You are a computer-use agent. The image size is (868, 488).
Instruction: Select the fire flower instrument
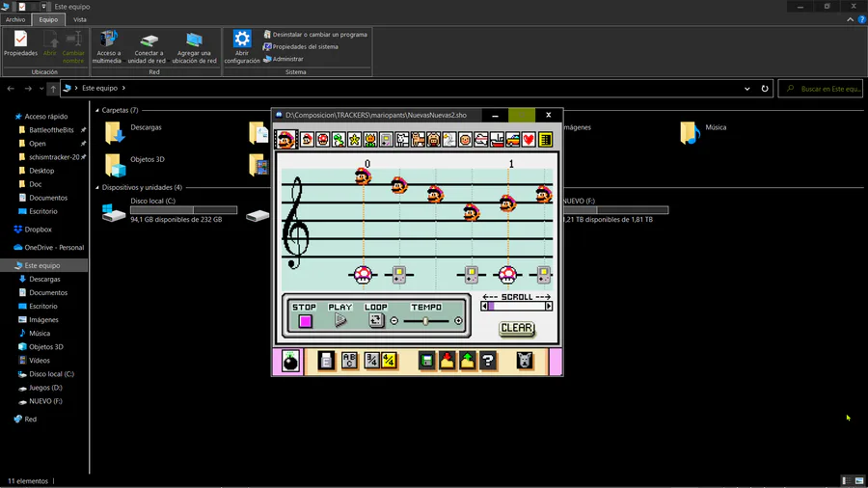pyautogui.click(x=369, y=140)
